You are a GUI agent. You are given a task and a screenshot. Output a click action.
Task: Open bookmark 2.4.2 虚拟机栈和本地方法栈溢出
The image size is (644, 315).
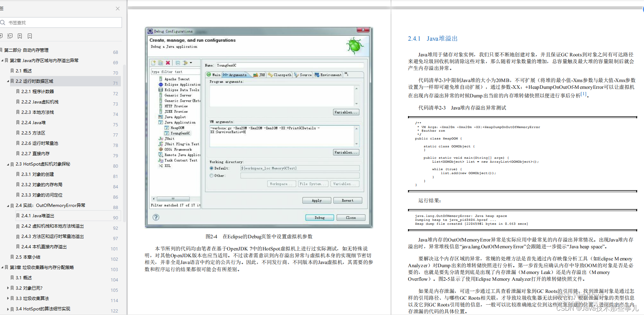click(x=52, y=226)
